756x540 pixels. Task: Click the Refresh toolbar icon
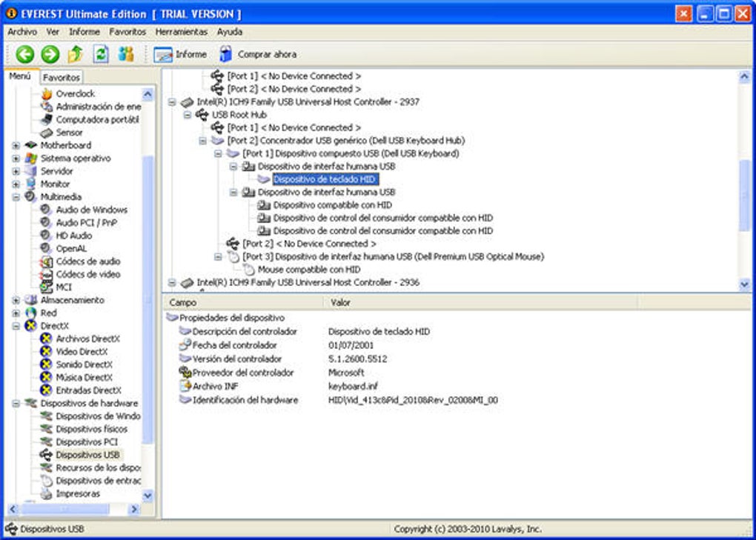click(100, 54)
